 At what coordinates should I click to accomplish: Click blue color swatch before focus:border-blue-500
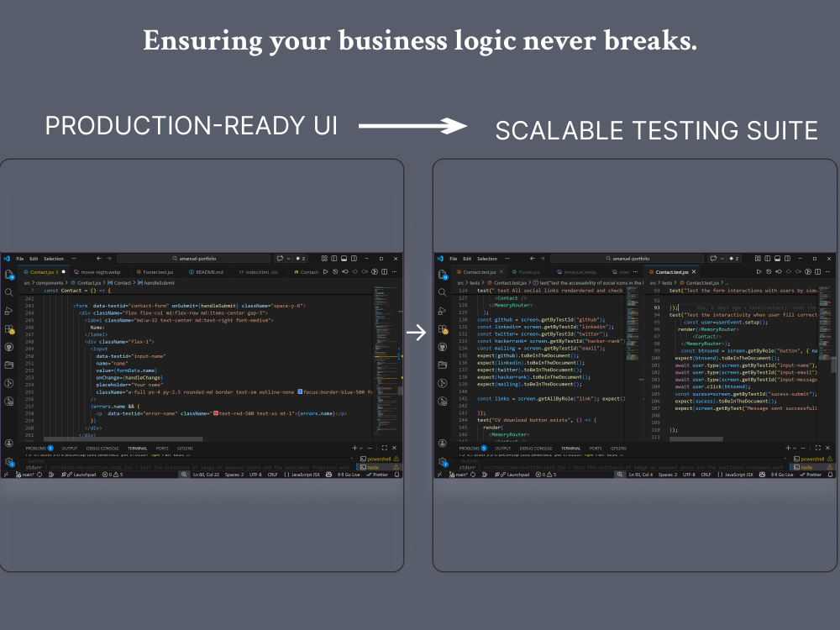[x=300, y=391]
